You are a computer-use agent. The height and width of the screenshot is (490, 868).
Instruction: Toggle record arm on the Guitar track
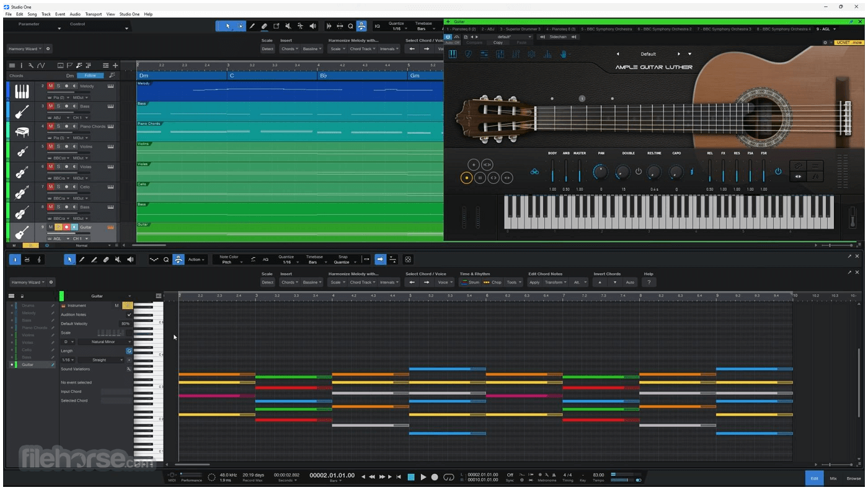tap(66, 227)
